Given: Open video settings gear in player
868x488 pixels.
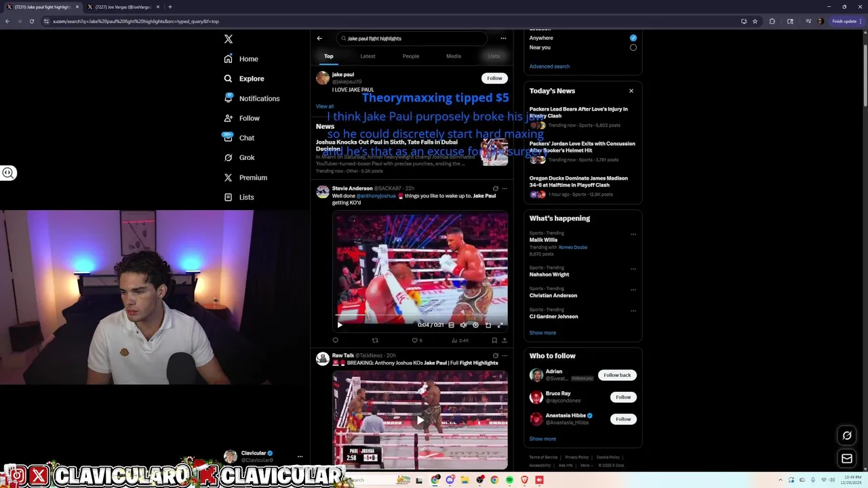Looking at the screenshot, I should coord(475,325).
